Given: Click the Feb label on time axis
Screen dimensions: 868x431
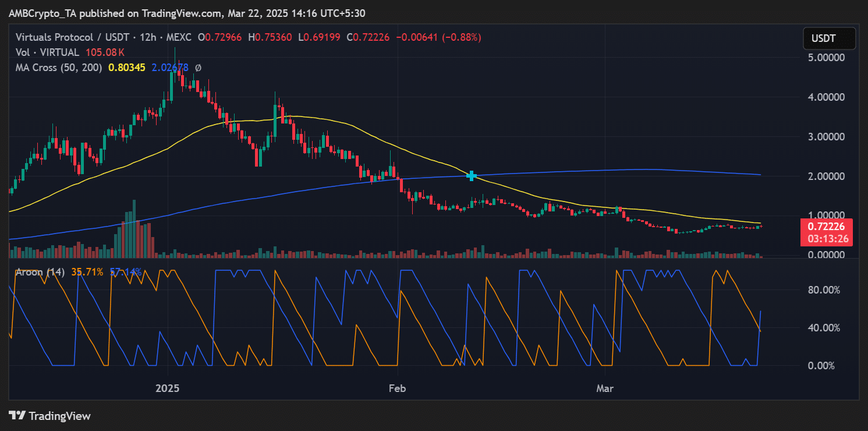Looking at the screenshot, I should pyautogui.click(x=398, y=388).
